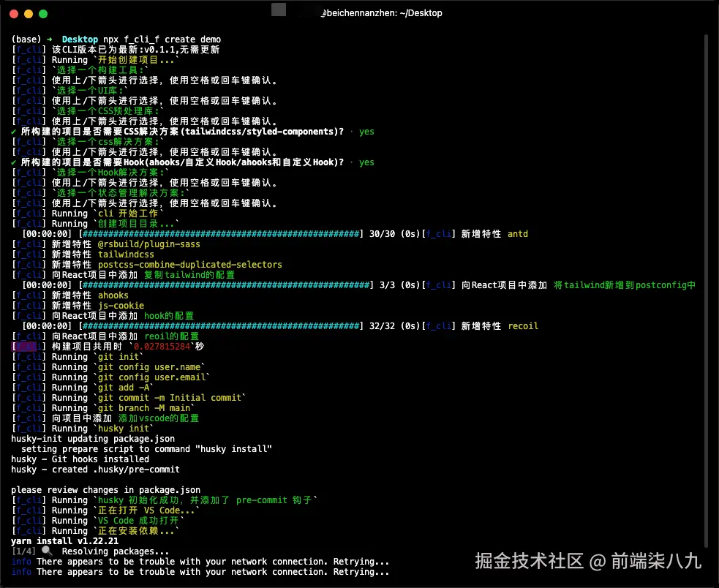Viewport: 719px width, 588px height.
Task: Click 'yes' answer on the Hook question
Action: coord(366,162)
